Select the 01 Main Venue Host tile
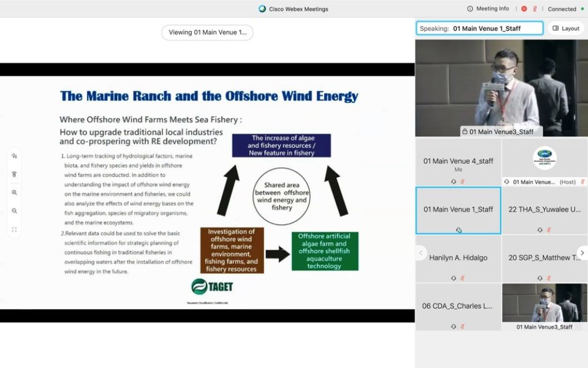The width and height of the screenshot is (588, 368). (544, 162)
